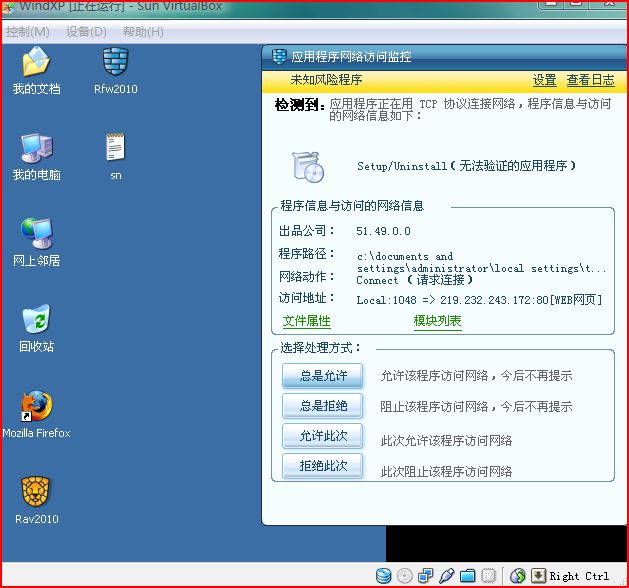Open the 控制(M) menu

coord(28,32)
